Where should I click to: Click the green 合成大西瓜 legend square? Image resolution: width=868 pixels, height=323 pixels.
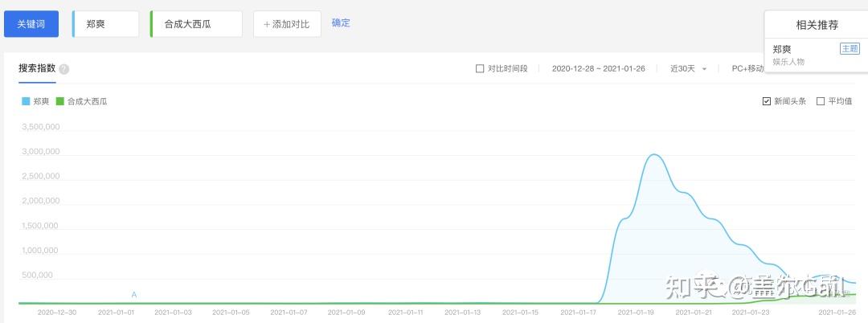point(60,101)
